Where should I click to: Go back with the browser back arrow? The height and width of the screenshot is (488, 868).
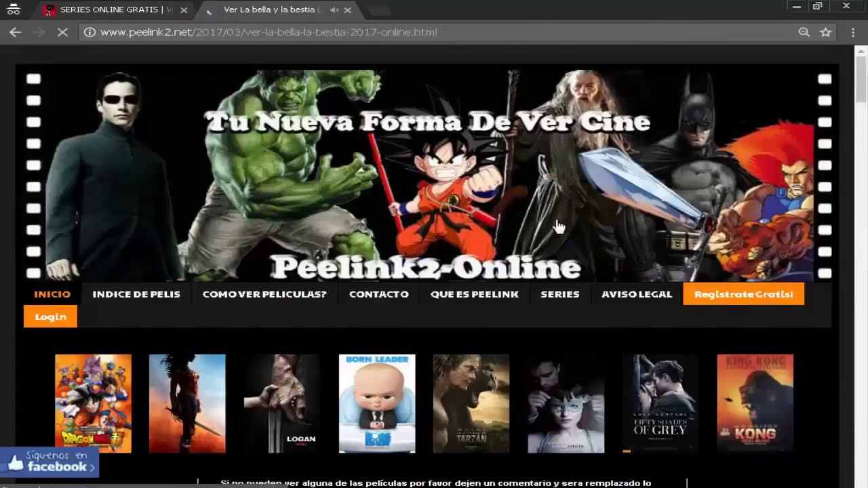pyautogui.click(x=15, y=32)
